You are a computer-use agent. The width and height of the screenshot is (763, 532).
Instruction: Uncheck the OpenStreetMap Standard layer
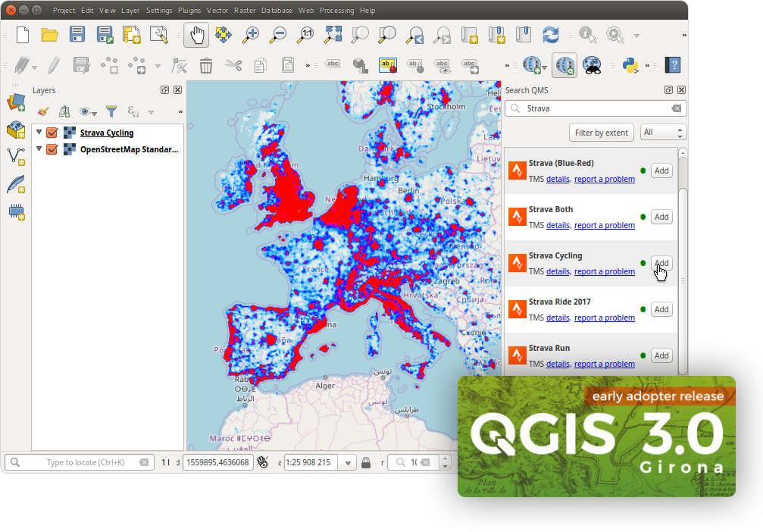(52, 149)
